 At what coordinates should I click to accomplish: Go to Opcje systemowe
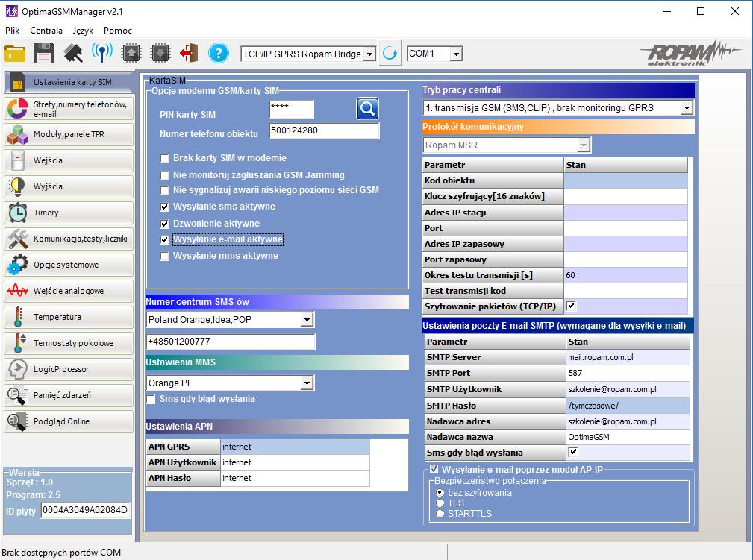(69, 265)
